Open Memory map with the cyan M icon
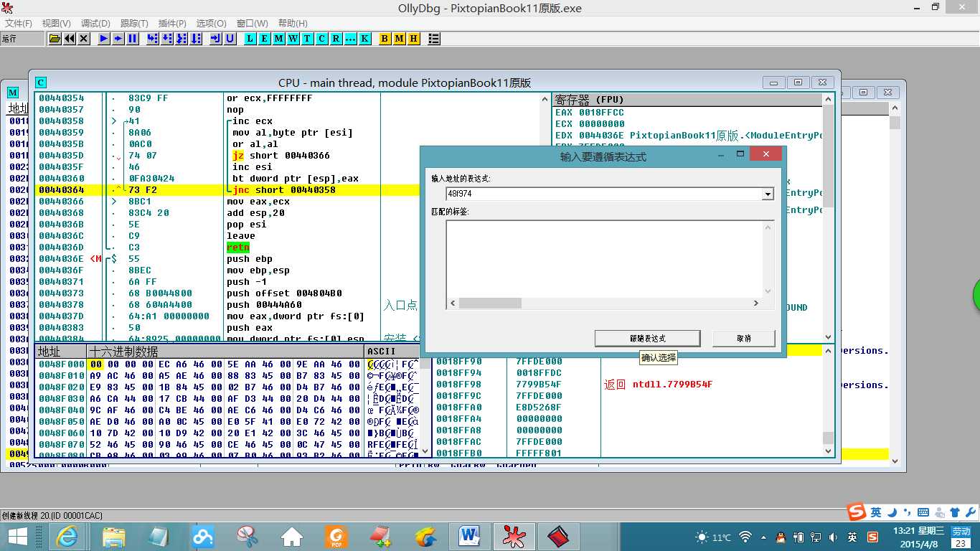This screenshot has height=551, width=980. pos(279,39)
